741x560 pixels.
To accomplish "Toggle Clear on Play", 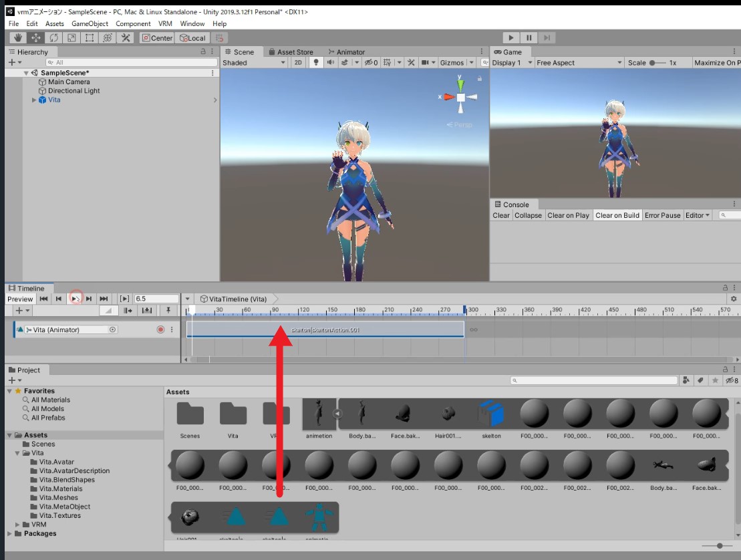I will (568, 215).
